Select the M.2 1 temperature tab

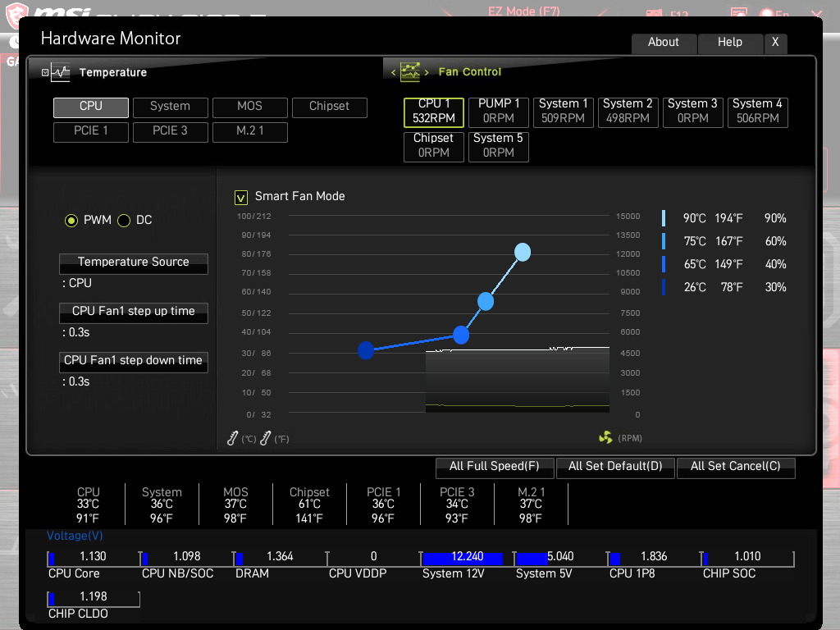(249, 132)
